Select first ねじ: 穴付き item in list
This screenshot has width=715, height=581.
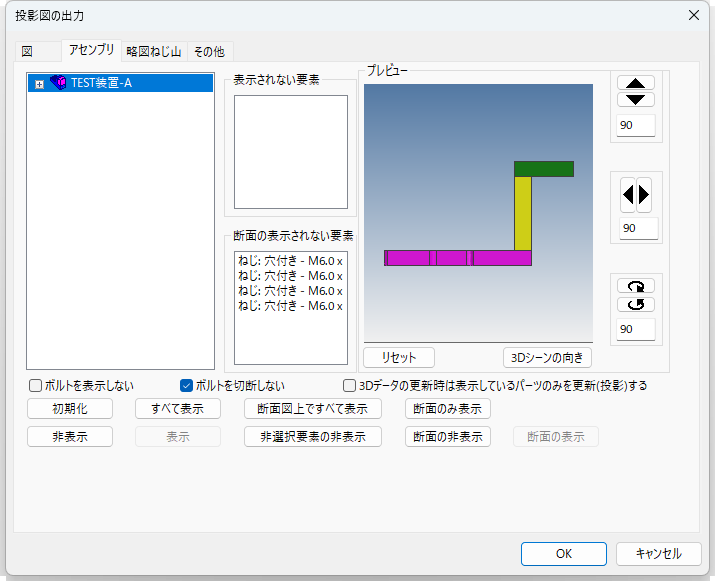pos(290,262)
